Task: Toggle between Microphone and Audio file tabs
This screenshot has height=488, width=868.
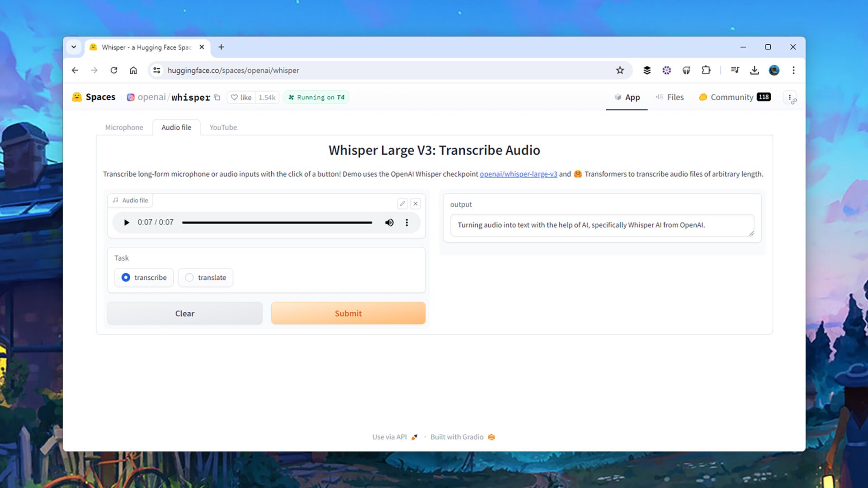Action: pos(124,127)
